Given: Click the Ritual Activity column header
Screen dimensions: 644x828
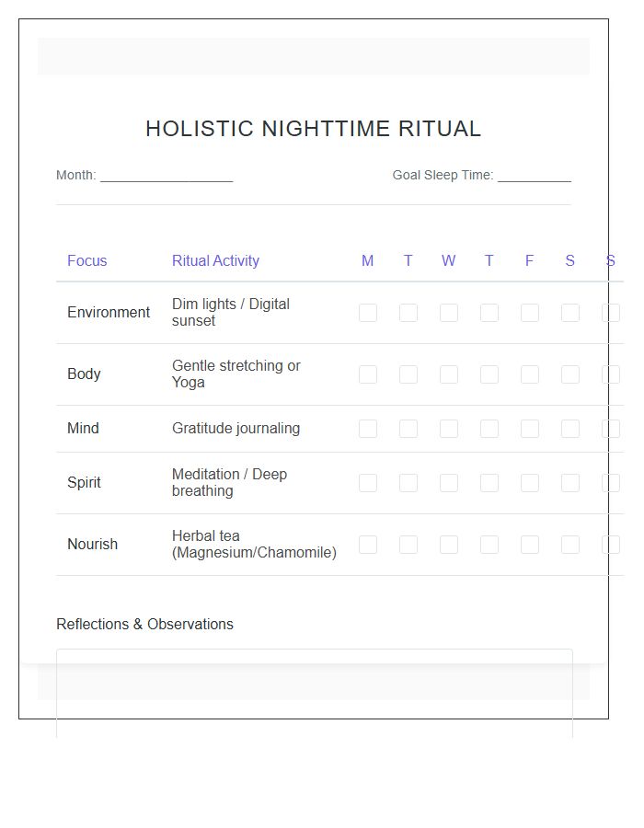Looking at the screenshot, I should [215, 261].
